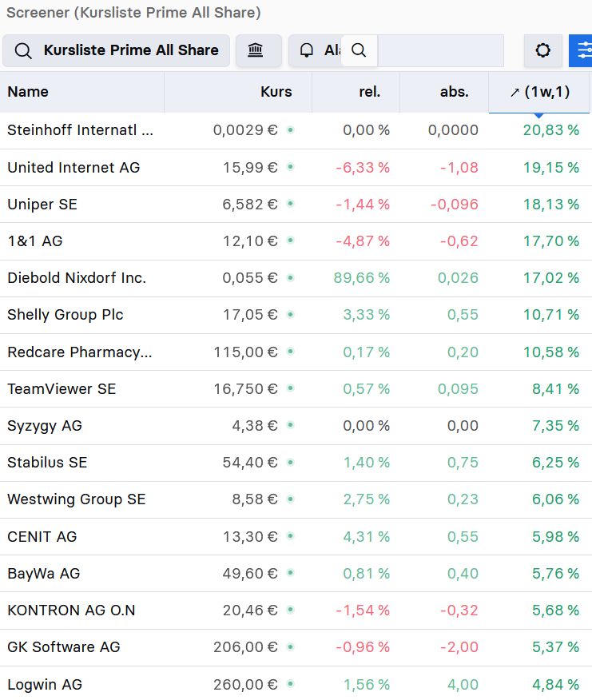Select Diebold Nixdorf Inc. stock name
This screenshot has width=592, height=700.
pos(77,278)
